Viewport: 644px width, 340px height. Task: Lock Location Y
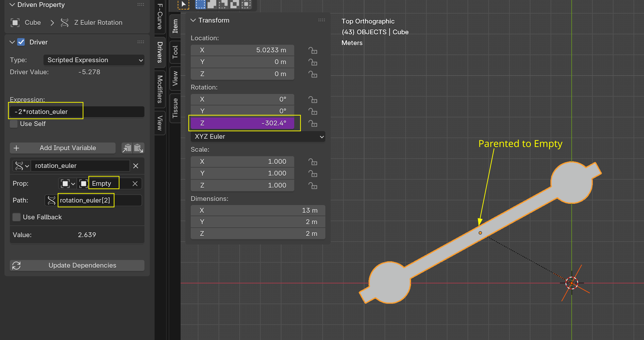313,62
